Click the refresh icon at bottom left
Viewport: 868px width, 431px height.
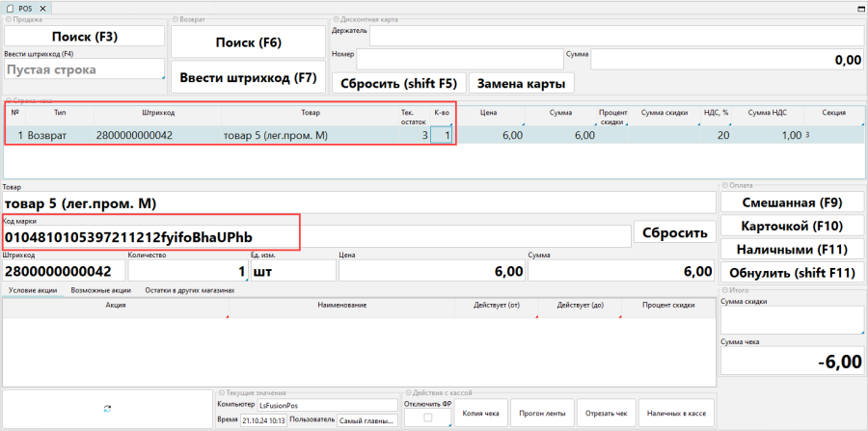click(x=107, y=409)
